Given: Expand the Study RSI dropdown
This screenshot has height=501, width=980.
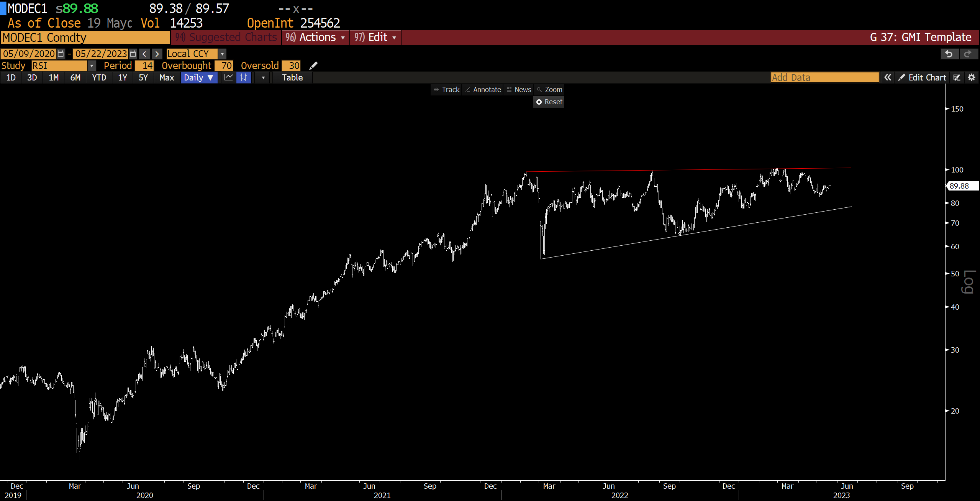Looking at the screenshot, I should (92, 66).
